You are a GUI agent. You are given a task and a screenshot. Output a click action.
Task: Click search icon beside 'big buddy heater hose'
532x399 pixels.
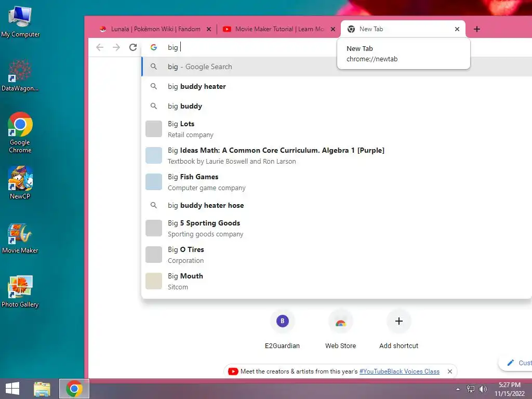point(154,205)
